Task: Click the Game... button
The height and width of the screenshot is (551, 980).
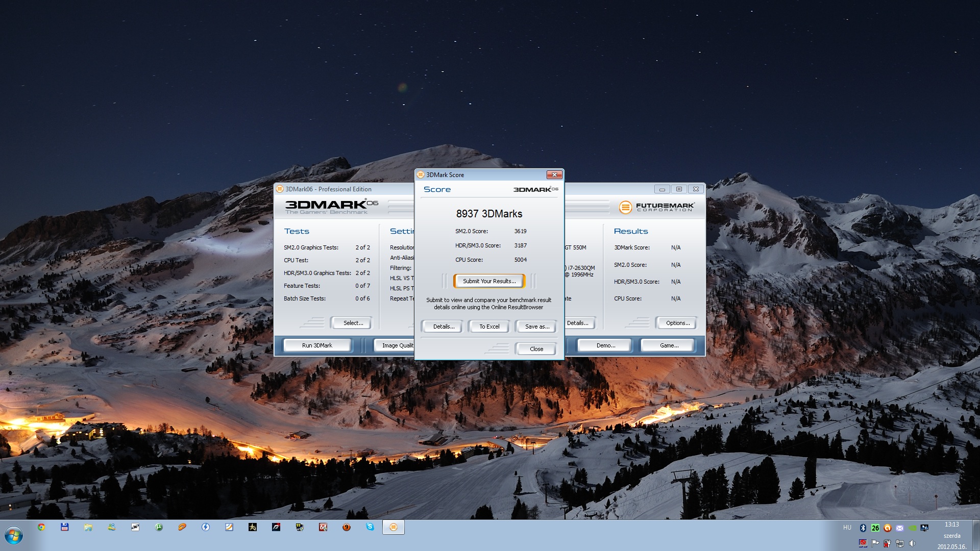Action: (669, 345)
